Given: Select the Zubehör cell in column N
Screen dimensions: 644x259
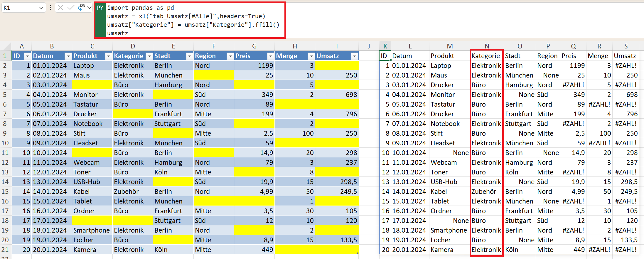Looking at the screenshot, I should [484, 191].
